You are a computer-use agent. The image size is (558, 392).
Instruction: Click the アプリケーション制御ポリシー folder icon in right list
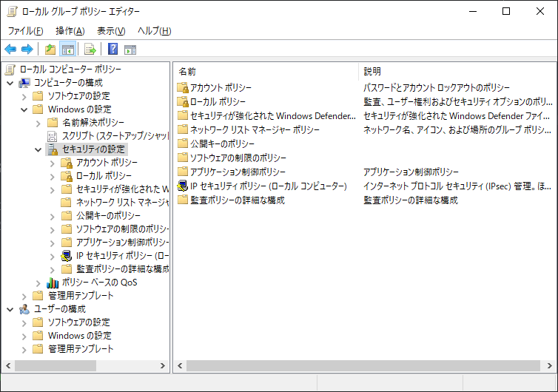[x=183, y=172]
